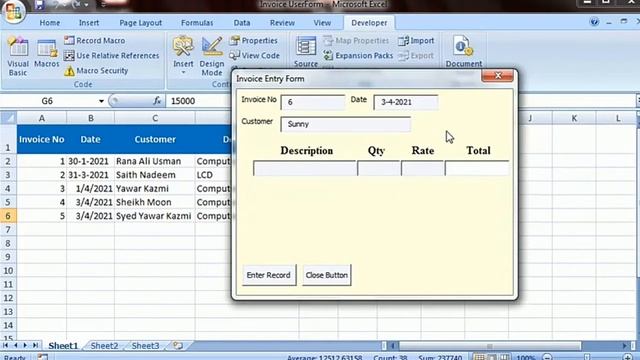Open the XML Source pane
Screen dimensions: 640x360
306,52
